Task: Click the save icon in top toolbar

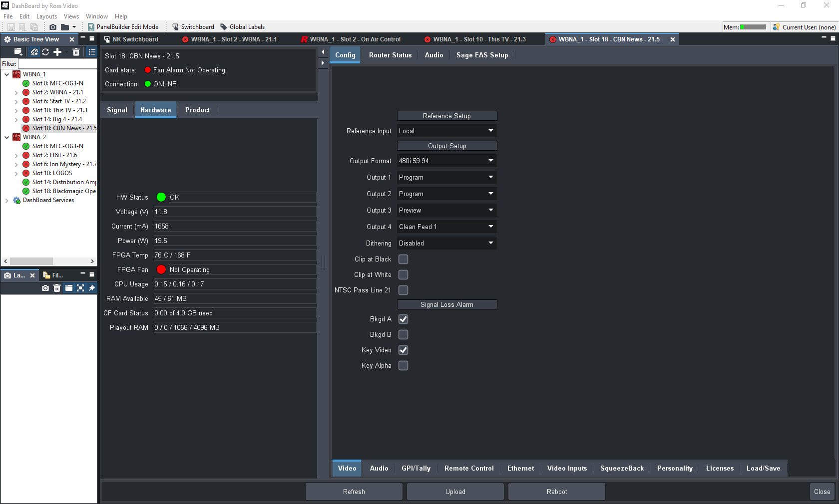Action: (x=11, y=27)
